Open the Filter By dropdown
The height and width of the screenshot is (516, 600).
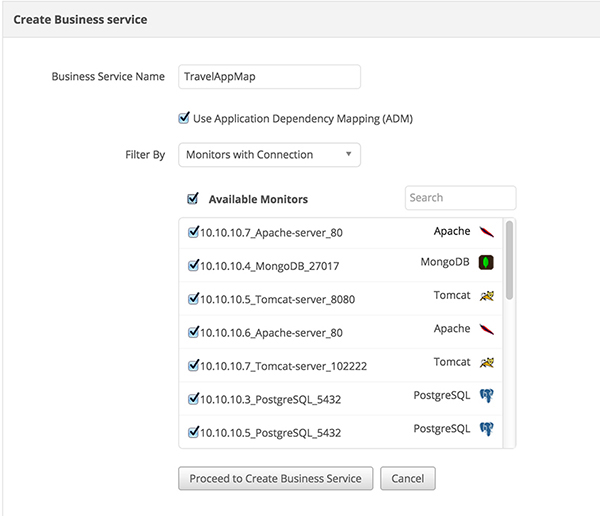[269, 155]
